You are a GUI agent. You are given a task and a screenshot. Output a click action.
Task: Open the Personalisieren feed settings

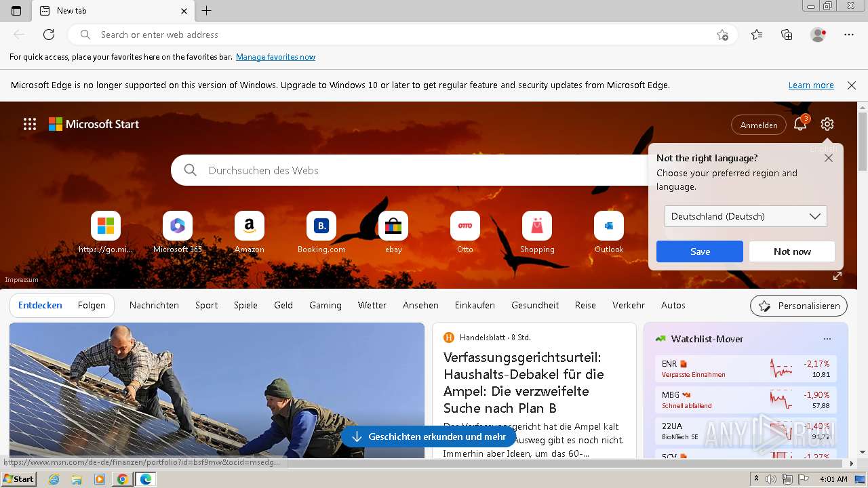coord(799,306)
